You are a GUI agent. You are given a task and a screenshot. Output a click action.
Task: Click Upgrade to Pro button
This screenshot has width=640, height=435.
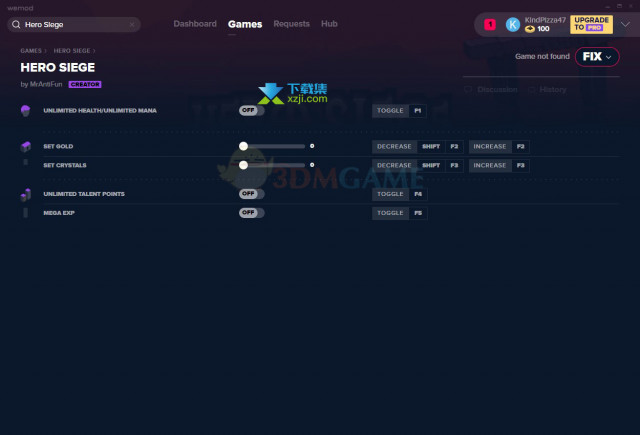click(591, 24)
